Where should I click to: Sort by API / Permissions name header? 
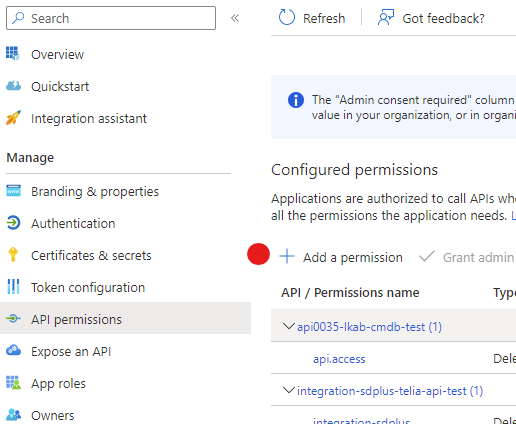point(350,292)
